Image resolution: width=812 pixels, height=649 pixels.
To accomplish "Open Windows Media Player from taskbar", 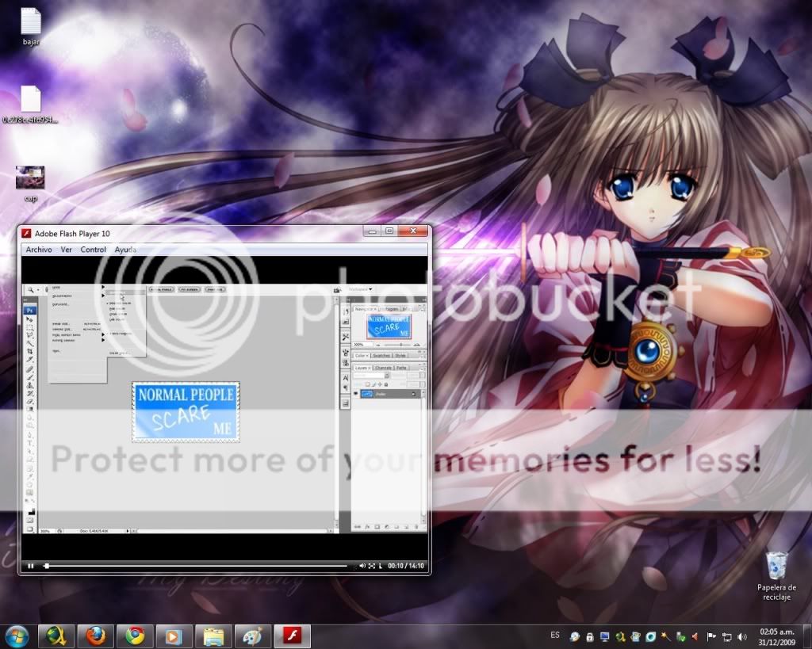I will pyautogui.click(x=174, y=636).
